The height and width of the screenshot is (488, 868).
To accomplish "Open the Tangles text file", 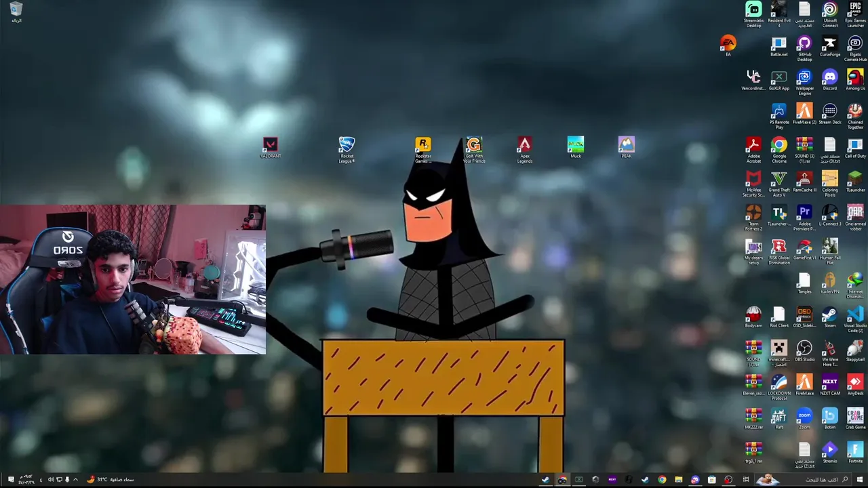I will pos(804,283).
